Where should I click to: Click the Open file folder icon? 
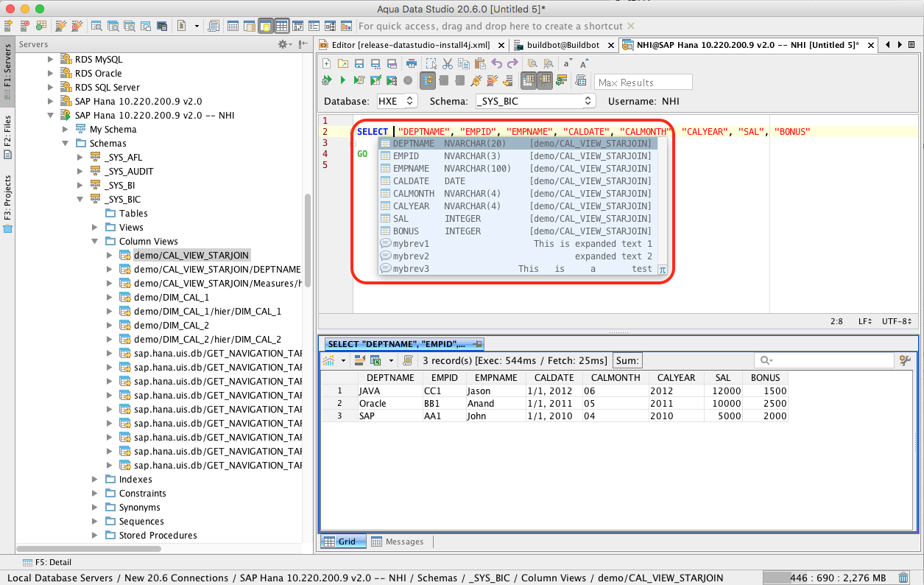click(342, 64)
